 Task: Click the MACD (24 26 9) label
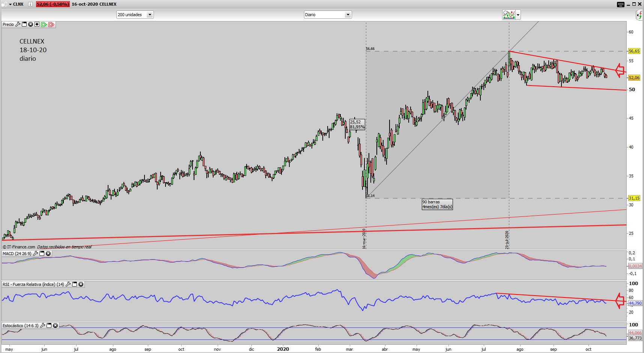pos(17,254)
